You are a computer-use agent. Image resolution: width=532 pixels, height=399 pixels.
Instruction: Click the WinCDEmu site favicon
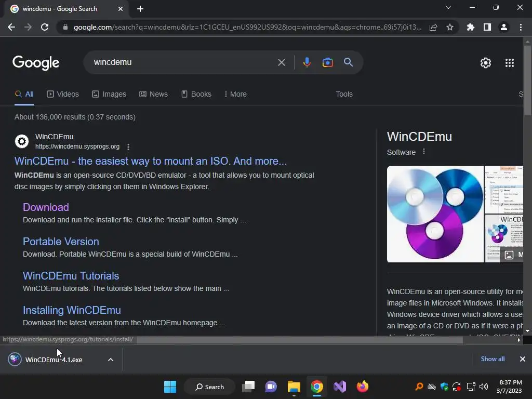22,141
